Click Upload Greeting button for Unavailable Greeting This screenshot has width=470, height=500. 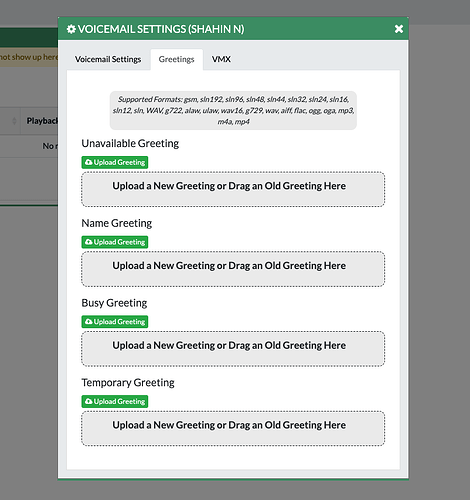(115, 162)
